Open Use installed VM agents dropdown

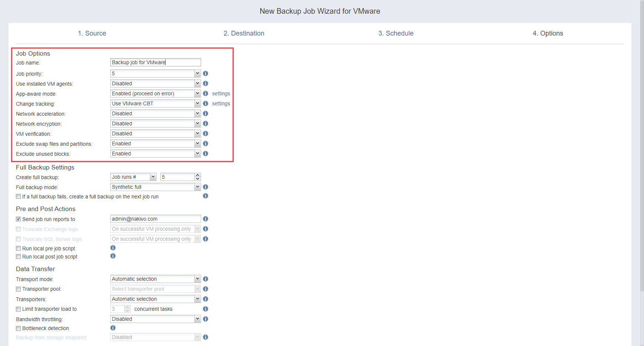156,83
